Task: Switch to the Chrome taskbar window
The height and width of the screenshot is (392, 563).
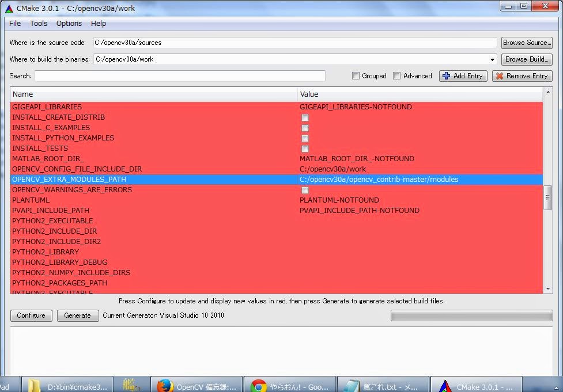Action: click(290, 385)
